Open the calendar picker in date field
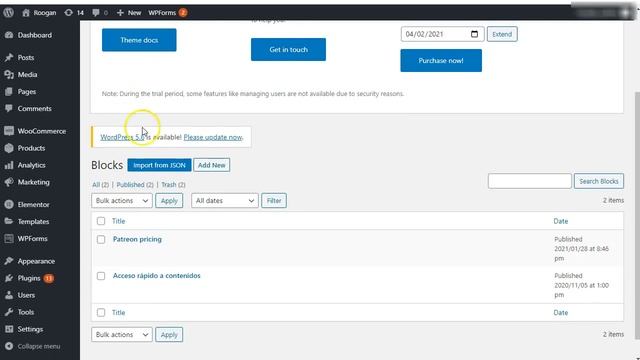Viewport: 640px width, 360px height. (474, 34)
